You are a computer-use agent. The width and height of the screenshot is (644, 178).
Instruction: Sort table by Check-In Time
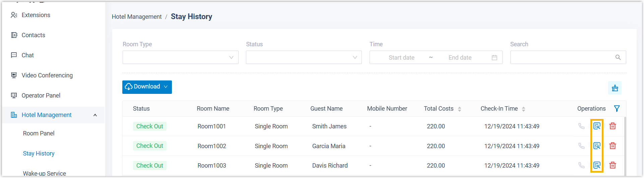point(523,109)
